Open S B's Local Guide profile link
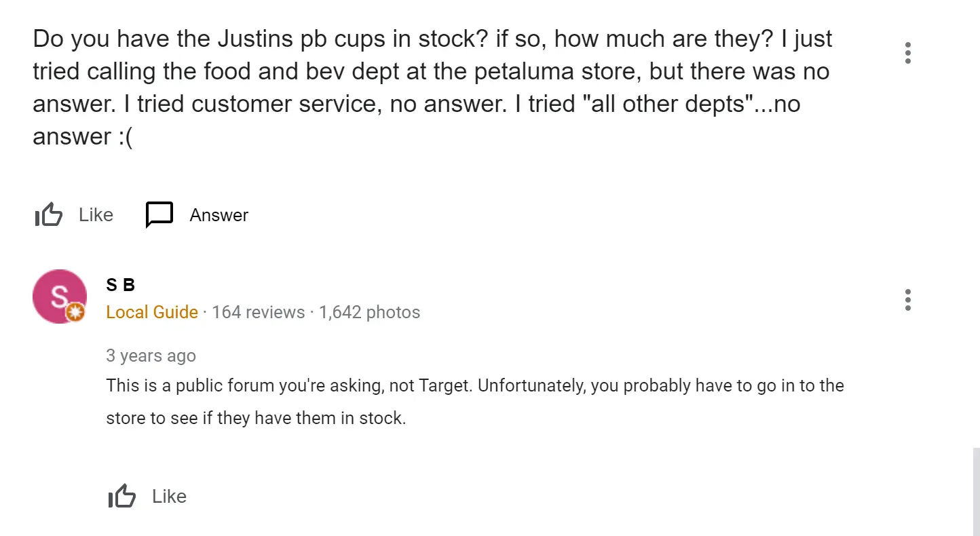Viewport: 980px width, 536px height. [x=152, y=312]
